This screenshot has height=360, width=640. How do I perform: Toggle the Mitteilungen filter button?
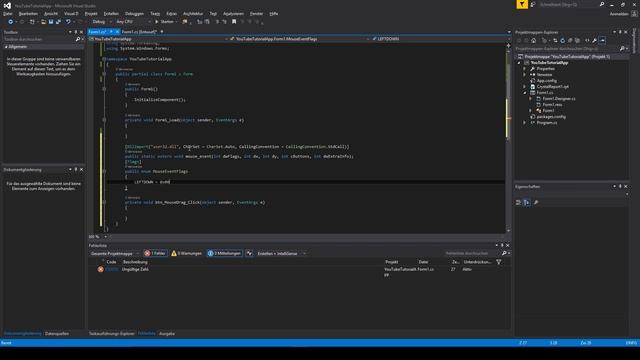point(224,253)
